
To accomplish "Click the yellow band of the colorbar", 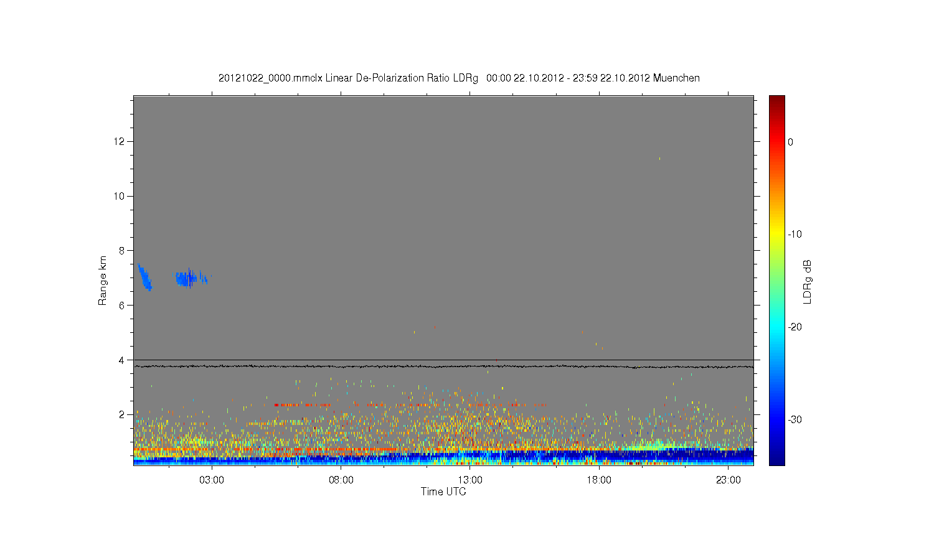I will pos(777,233).
